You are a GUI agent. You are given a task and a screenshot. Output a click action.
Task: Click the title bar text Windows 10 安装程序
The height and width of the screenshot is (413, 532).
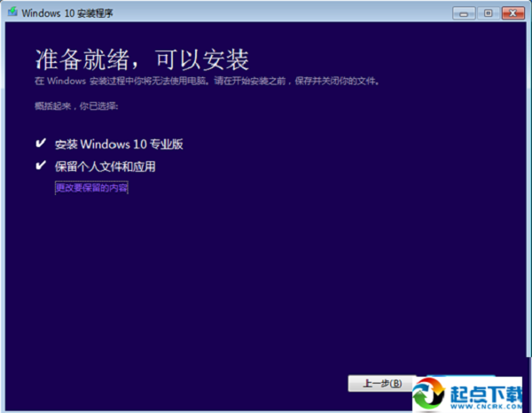pyautogui.click(x=67, y=13)
